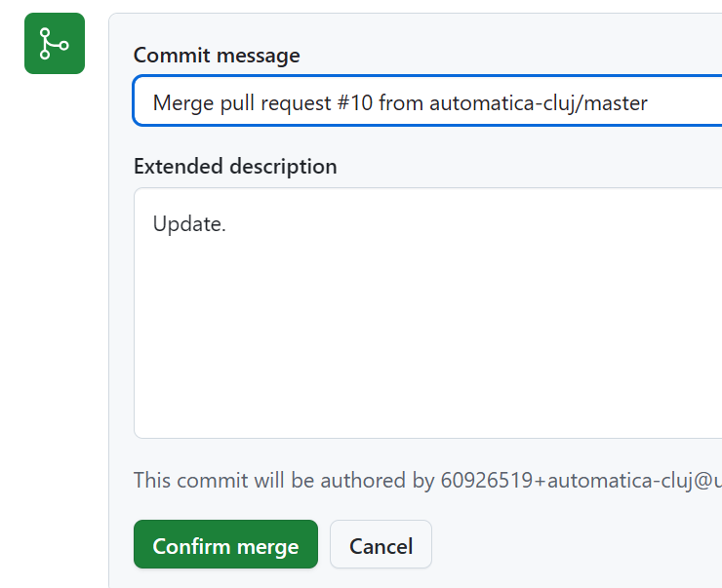Click into the Extended description text area
The image size is (722, 588).
click(428, 313)
